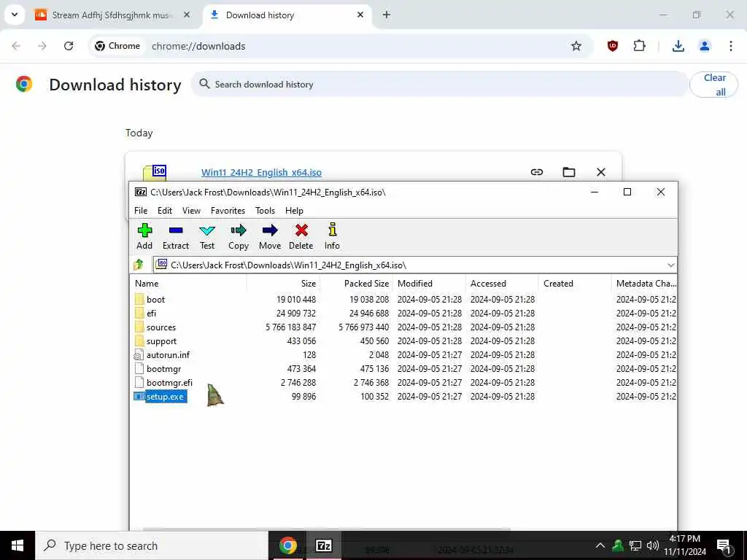This screenshot has height=560, width=747.
Task: Open Chrome downloads toolbar icon
Action: [x=678, y=46]
